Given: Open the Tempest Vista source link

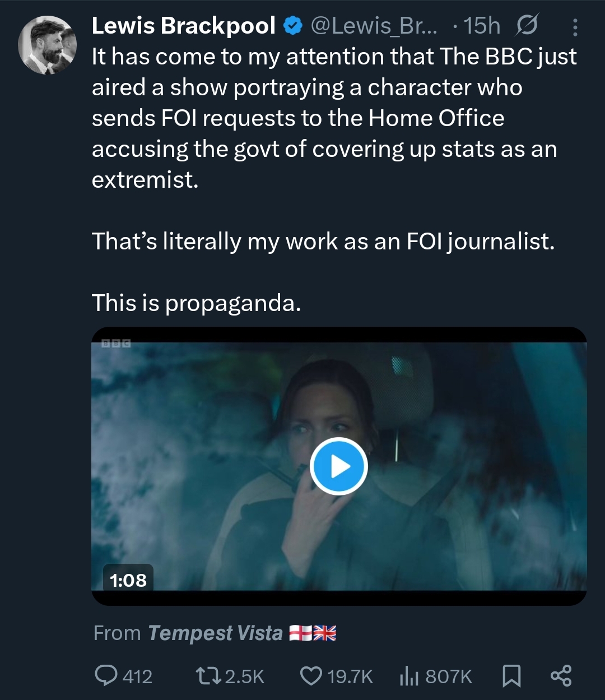Looking at the screenshot, I should (x=215, y=633).
